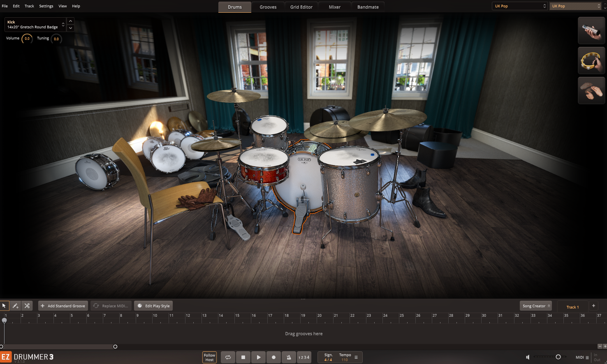Switch to the Bandmate tab
607x364 pixels.
pos(368,7)
